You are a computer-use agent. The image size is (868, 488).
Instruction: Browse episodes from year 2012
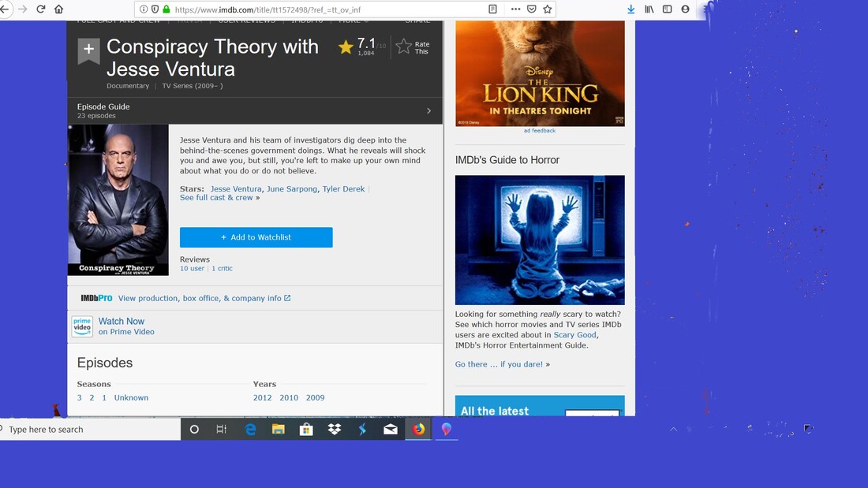pyautogui.click(x=263, y=398)
